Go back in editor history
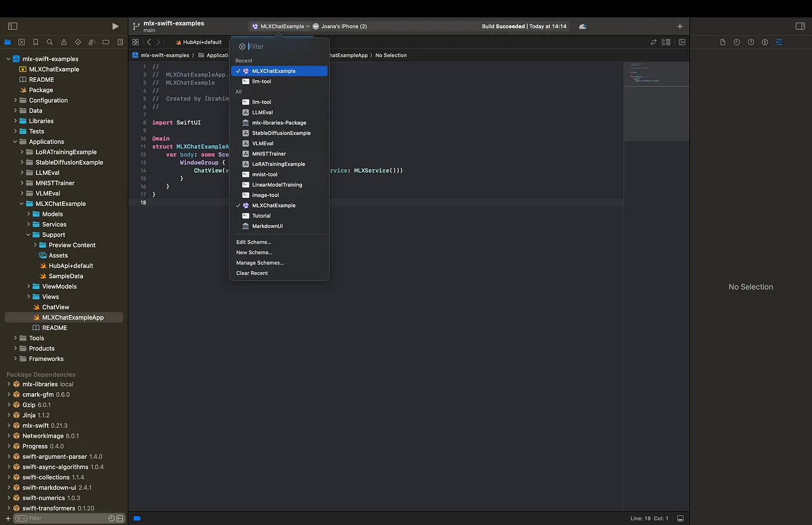 click(149, 42)
